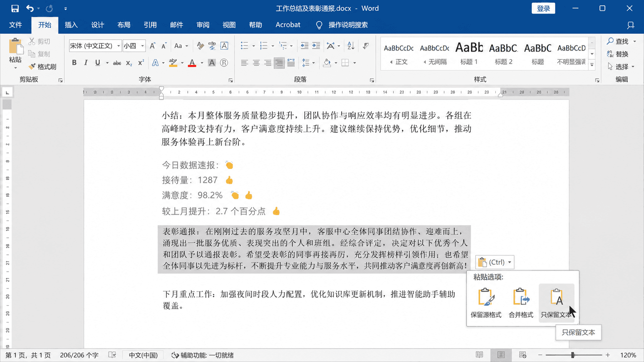Apply strikethrough formatting

click(117, 63)
